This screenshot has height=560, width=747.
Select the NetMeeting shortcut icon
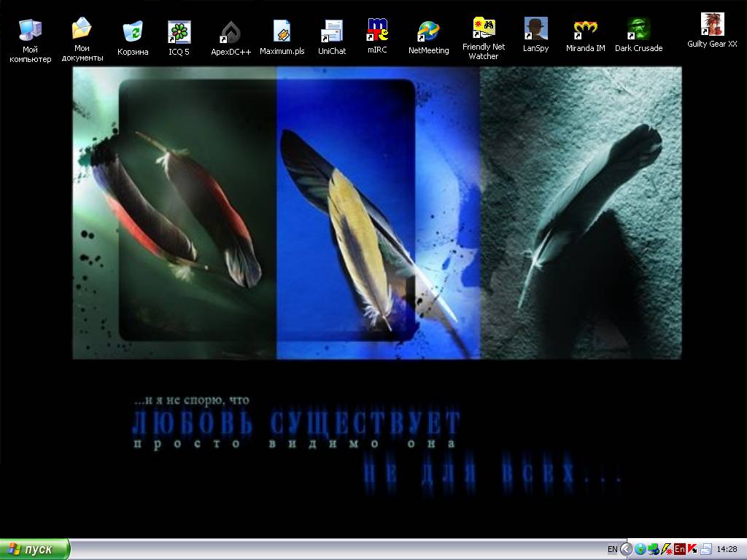(428, 31)
